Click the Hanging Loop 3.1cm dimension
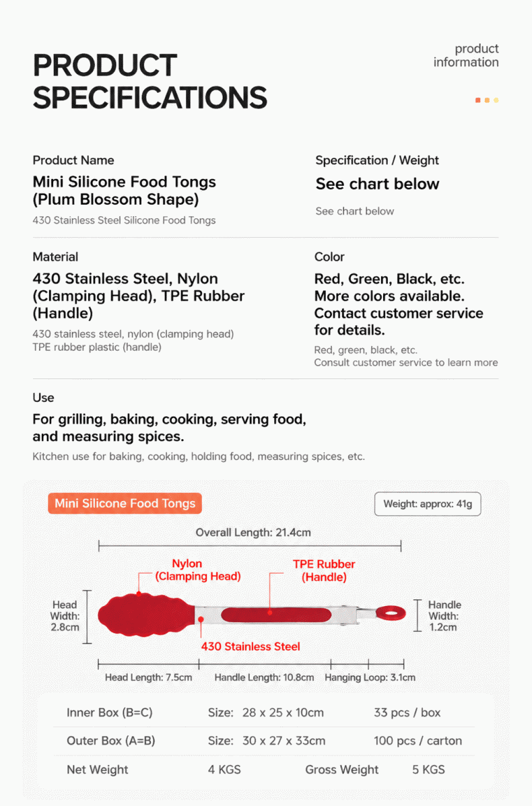532x806 pixels. (370, 677)
